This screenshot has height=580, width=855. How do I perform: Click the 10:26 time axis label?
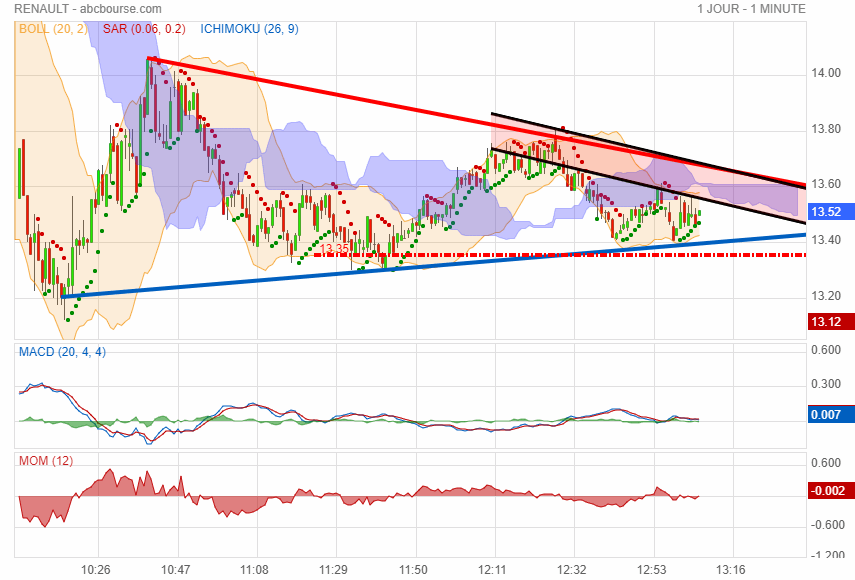tap(95, 570)
